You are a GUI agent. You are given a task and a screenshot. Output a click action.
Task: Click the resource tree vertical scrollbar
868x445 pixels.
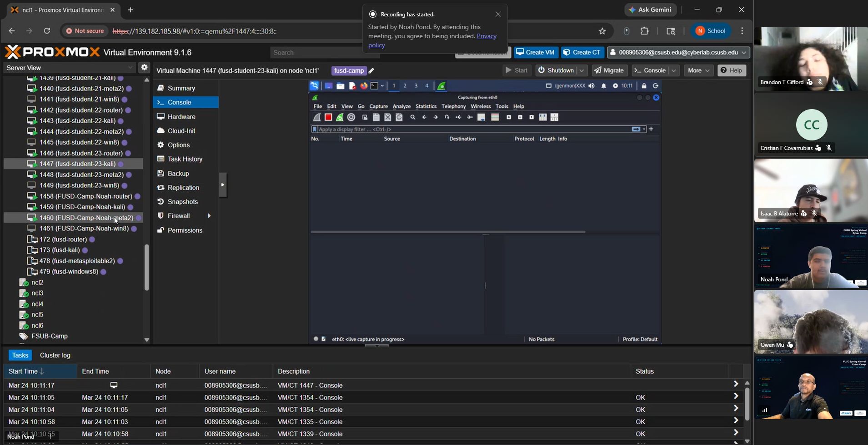tap(147, 267)
